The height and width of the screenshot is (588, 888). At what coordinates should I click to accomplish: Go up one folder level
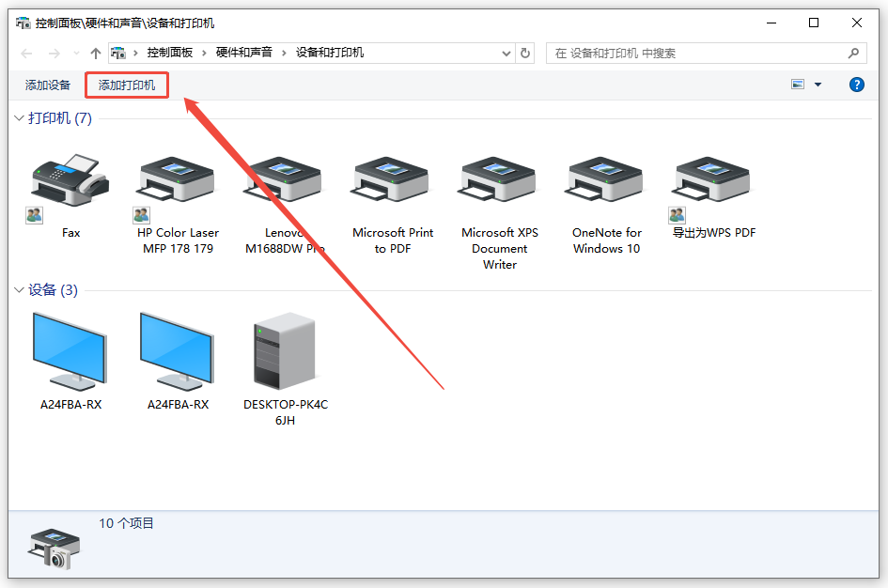(x=95, y=54)
